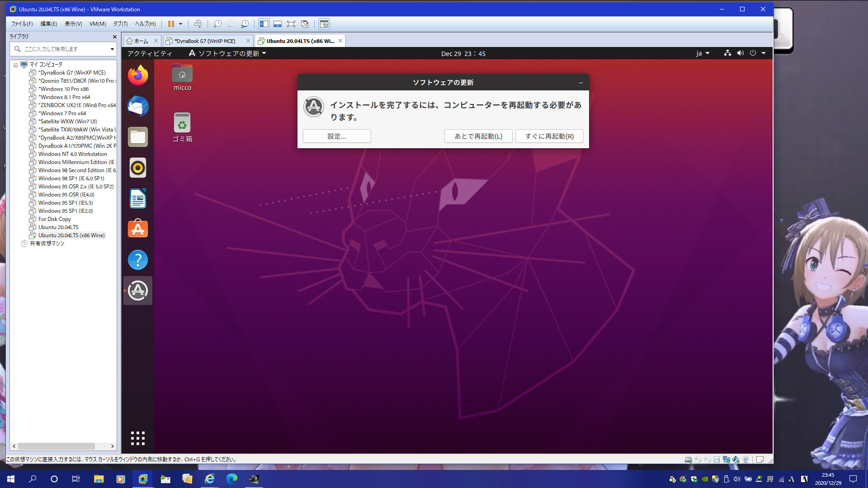This screenshot has width=868, height=488.
Task: Open the ファイル(F) menu
Action: pos(22,24)
